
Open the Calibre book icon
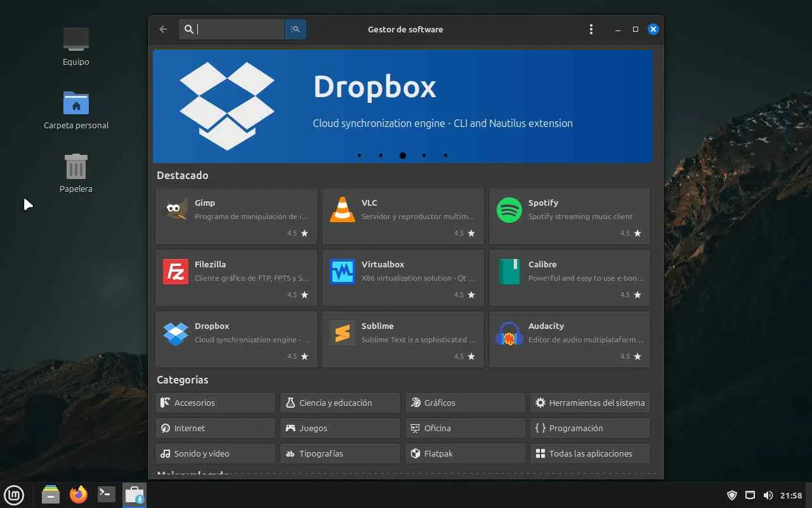509,272
